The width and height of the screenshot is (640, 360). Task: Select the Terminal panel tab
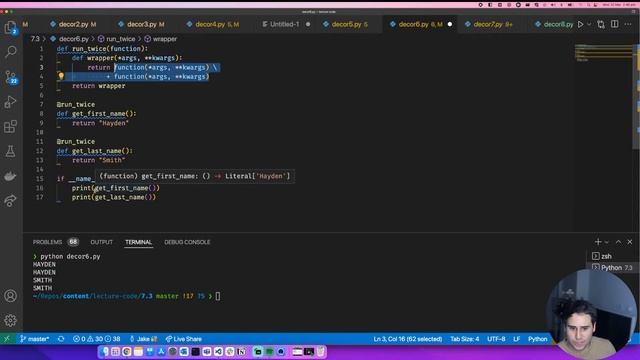click(x=138, y=242)
